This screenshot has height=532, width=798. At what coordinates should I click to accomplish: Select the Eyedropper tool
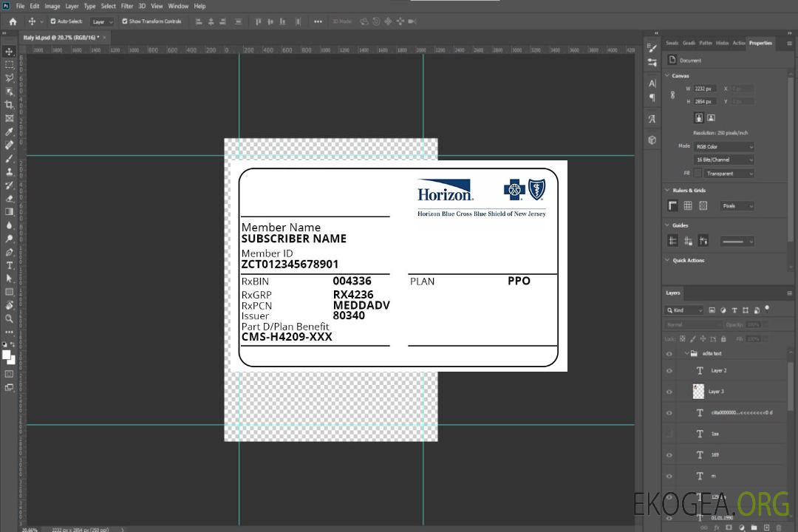tap(10, 132)
